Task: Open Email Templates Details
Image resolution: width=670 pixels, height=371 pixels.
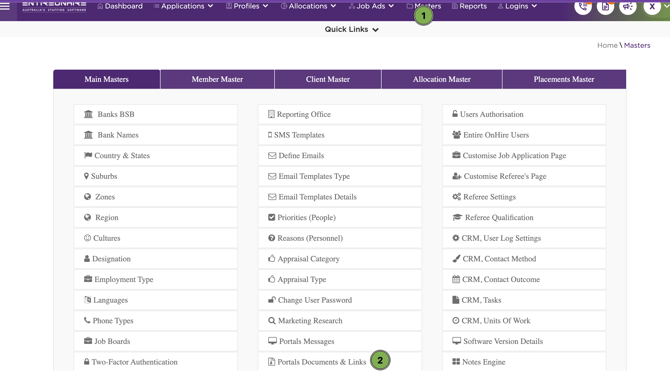Action: coord(340,197)
